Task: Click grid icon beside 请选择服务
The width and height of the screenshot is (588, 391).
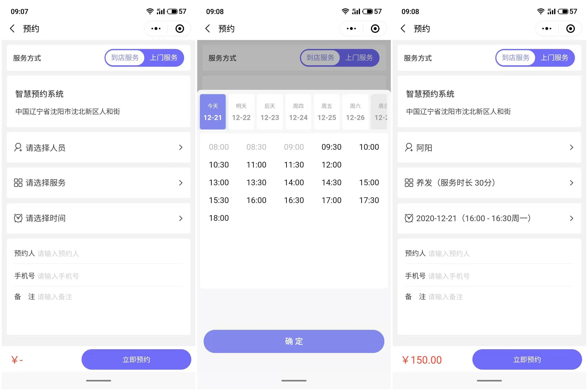Action: pyautogui.click(x=18, y=183)
